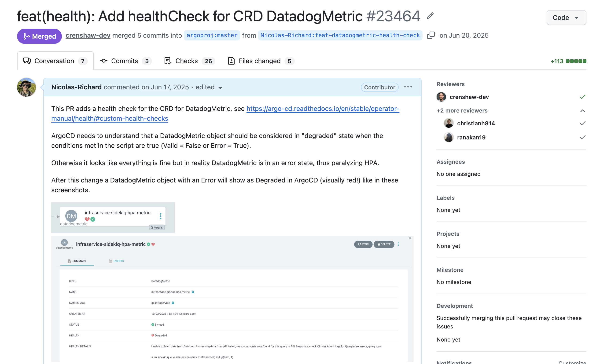Screen dimensions: 611x364
Task: Open crenshaw-dev reviewer name link
Action: click(469, 97)
